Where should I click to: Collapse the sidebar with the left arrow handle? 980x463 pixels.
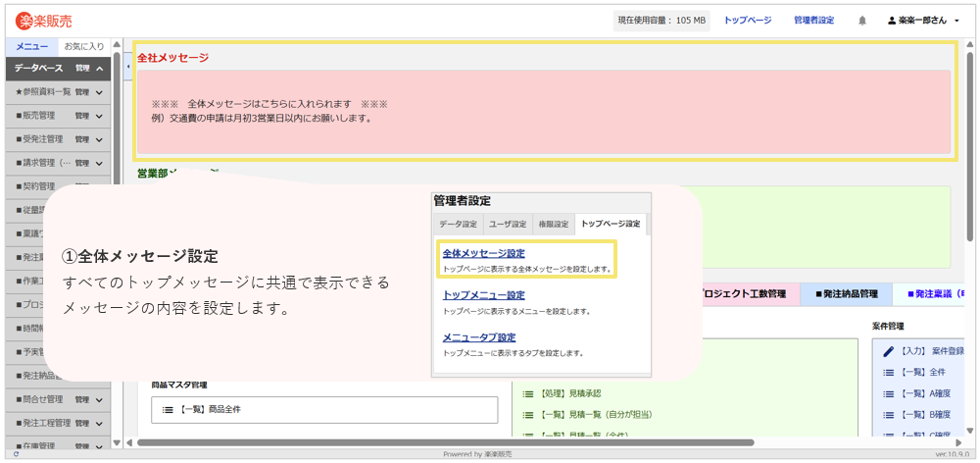[128, 67]
